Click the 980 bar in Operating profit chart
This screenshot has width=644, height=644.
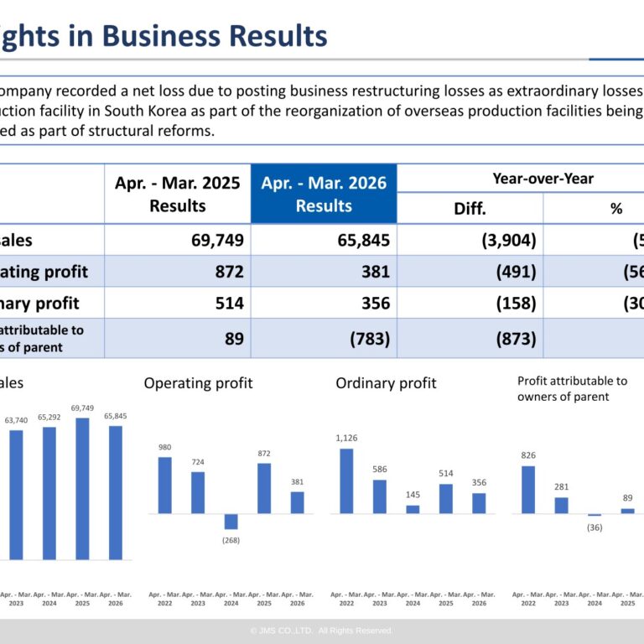164,486
